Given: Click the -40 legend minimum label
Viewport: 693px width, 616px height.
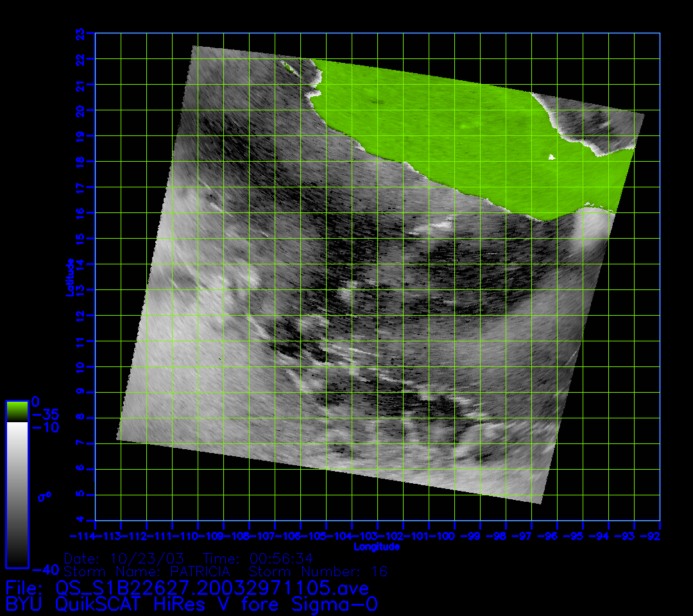Looking at the screenshot, I should [45, 569].
